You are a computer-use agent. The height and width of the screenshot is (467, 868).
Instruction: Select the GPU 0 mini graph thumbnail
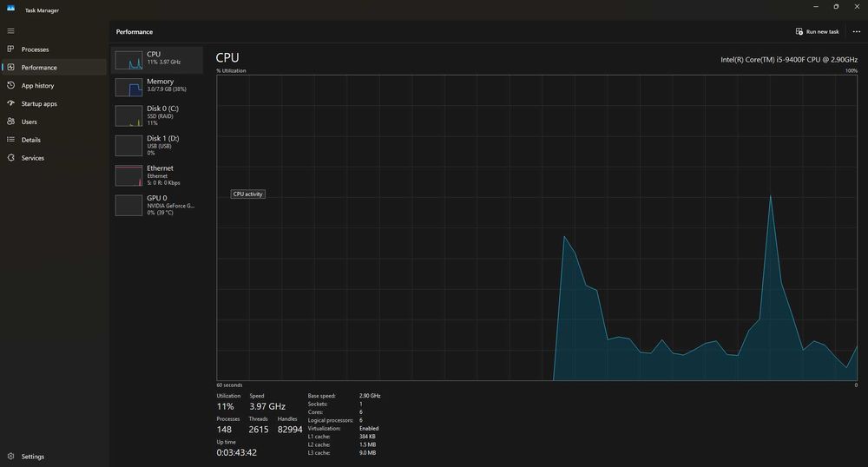128,205
